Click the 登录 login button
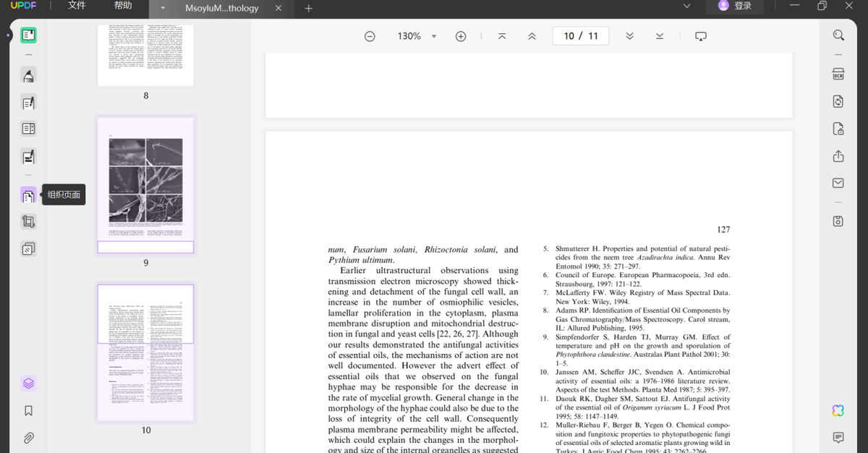This screenshot has width=868, height=453. coord(735,7)
